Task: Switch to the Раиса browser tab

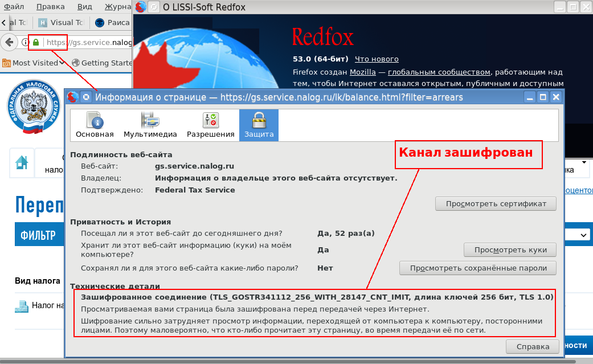Action: pyautogui.click(x=112, y=23)
